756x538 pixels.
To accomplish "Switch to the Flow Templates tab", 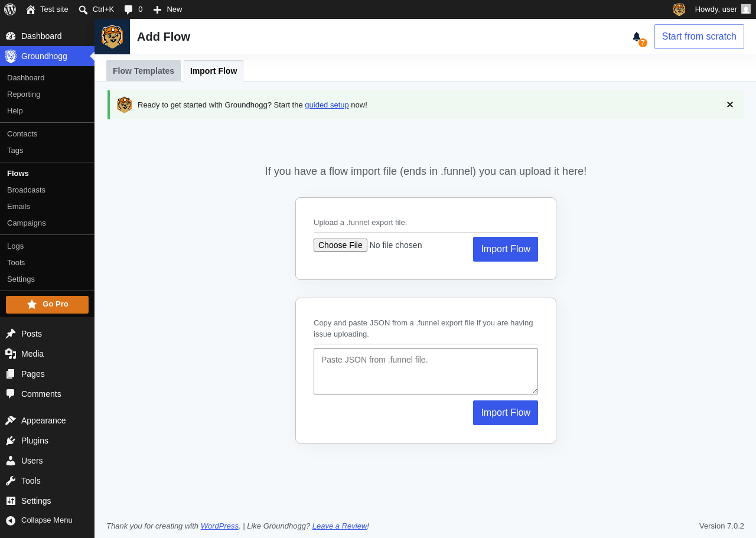I will 144,71.
